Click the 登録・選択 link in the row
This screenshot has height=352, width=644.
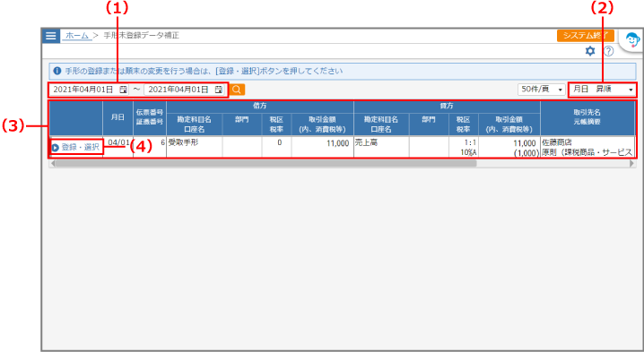(x=80, y=147)
